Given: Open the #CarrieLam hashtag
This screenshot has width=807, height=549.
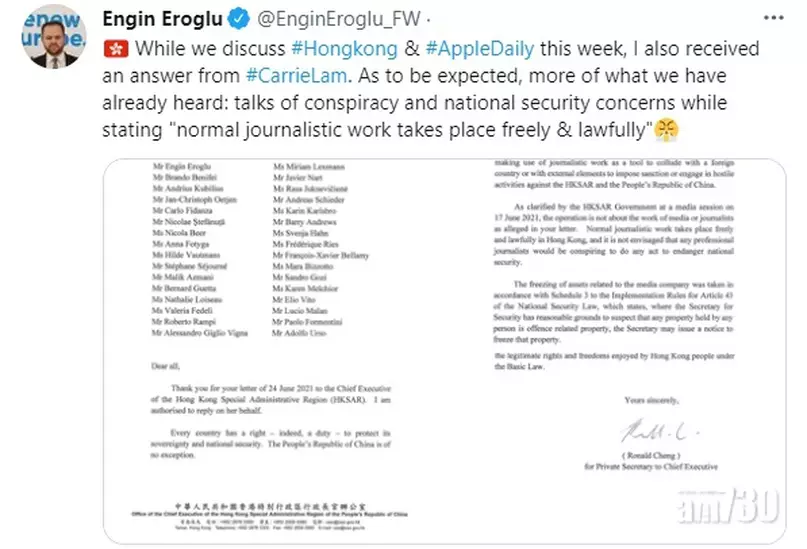Looking at the screenshot, I should (x=296, y=76).
